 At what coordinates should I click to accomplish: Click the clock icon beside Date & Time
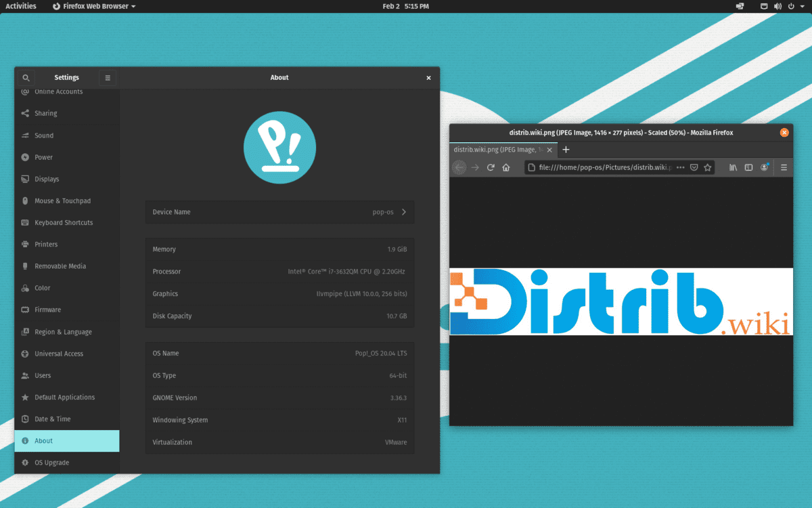pos(25,419)
